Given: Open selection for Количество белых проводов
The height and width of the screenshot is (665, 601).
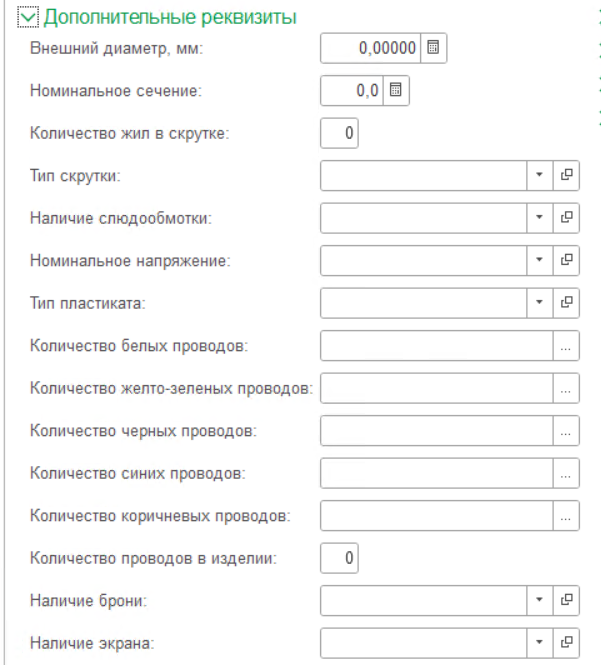Looking at the screenshot, I should pyautogui.click(x=566, y=346).
